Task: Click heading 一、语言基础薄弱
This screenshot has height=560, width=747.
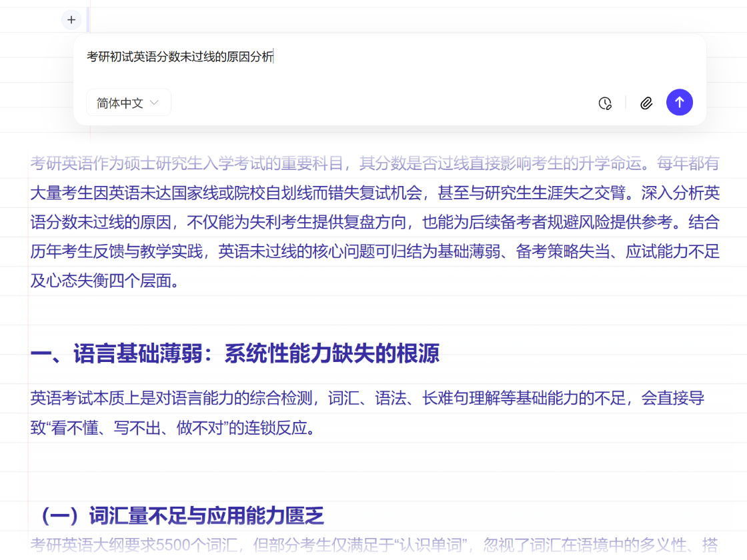Action: [235, 354]
